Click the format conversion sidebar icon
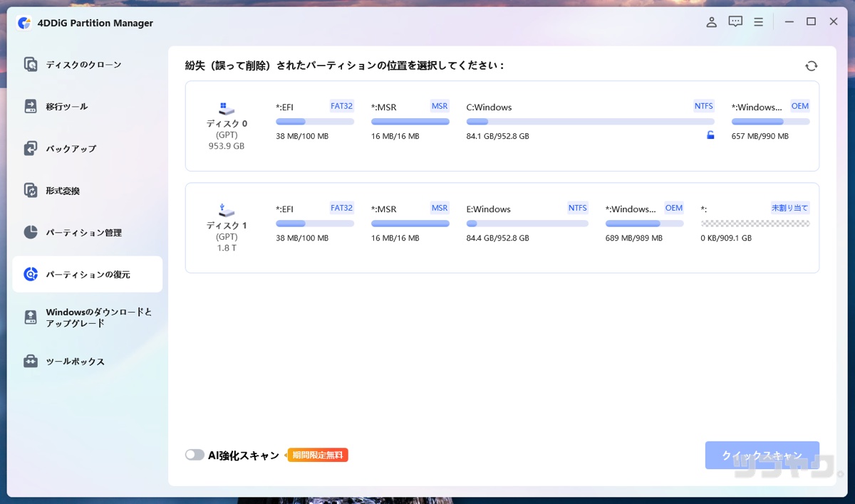 coord(31,191)
